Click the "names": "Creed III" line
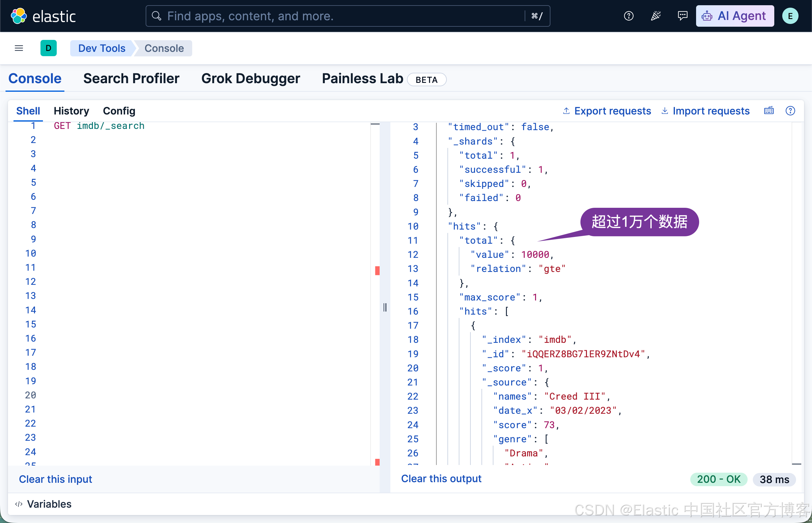Image resolution: width=812 pixels, height=523 pixels. (552, 396)
